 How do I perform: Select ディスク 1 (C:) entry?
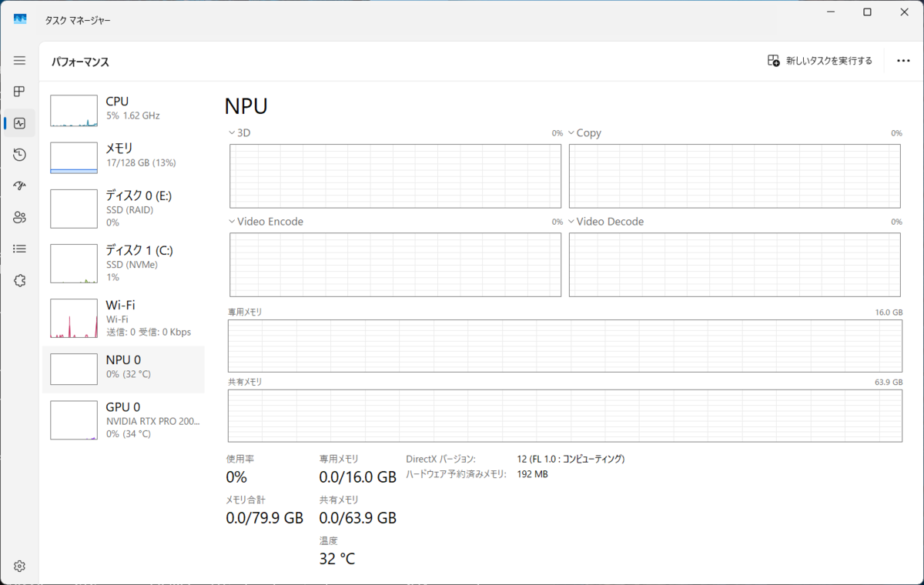pyautogui.click(x=123, y=262)
